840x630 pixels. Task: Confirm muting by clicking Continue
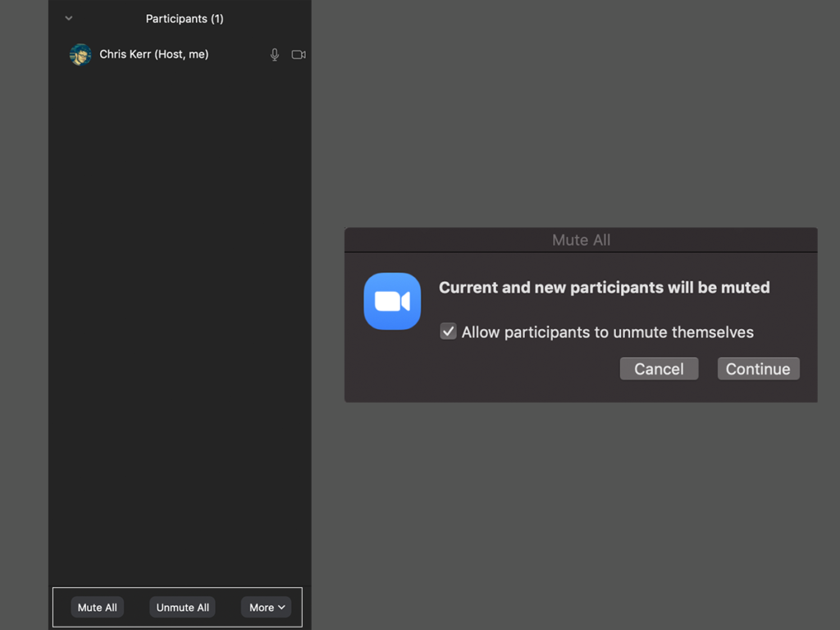coord(758,368)
